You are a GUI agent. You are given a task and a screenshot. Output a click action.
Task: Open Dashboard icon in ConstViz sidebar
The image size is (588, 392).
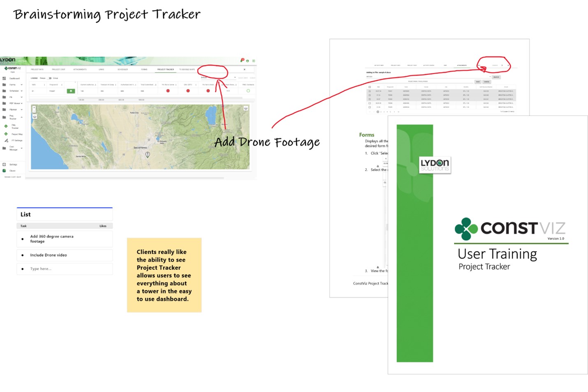click(x=4, y=78)
